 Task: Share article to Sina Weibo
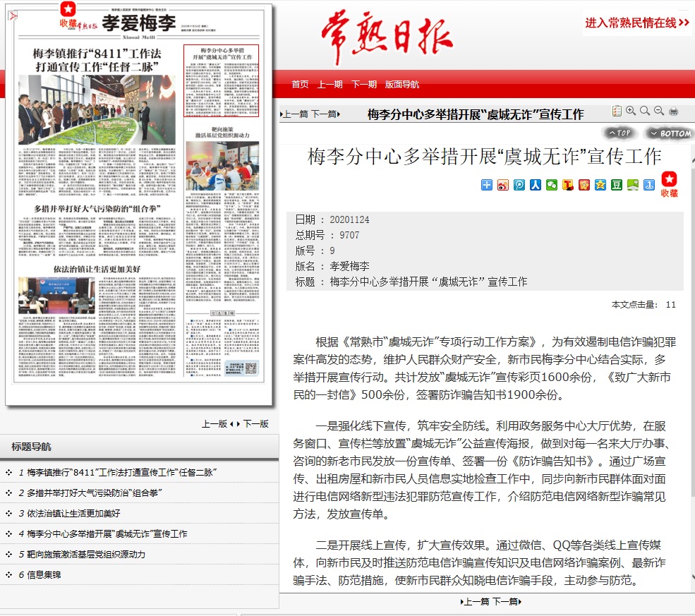(x=502, y=185)
